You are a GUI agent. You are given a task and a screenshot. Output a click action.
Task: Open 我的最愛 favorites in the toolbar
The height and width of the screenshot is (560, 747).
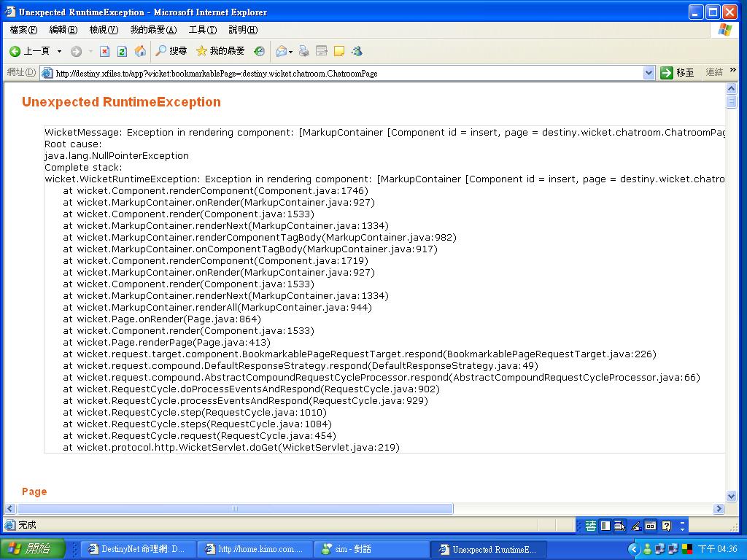(220, 51)
